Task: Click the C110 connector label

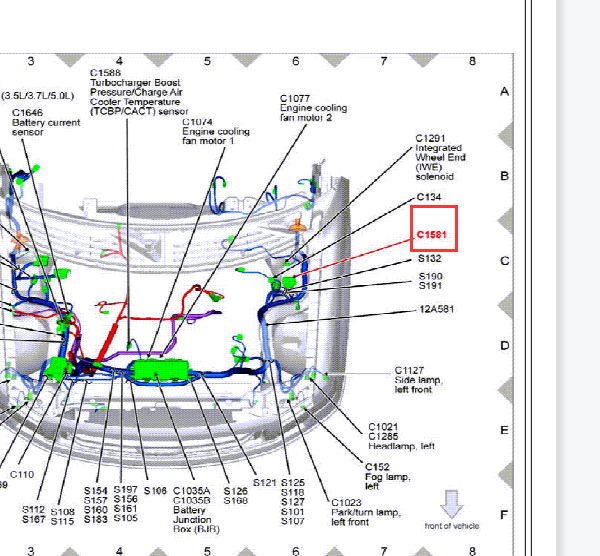Action: coord(22,474)
